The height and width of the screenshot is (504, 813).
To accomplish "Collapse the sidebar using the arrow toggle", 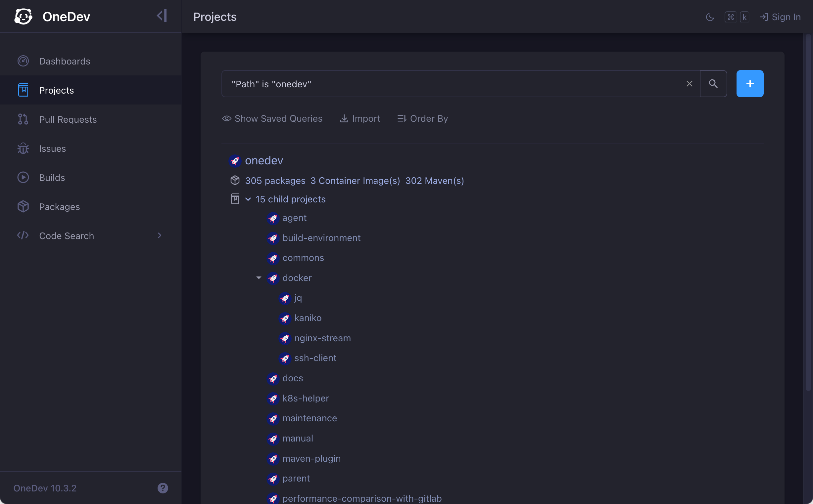I will (162, 15).
